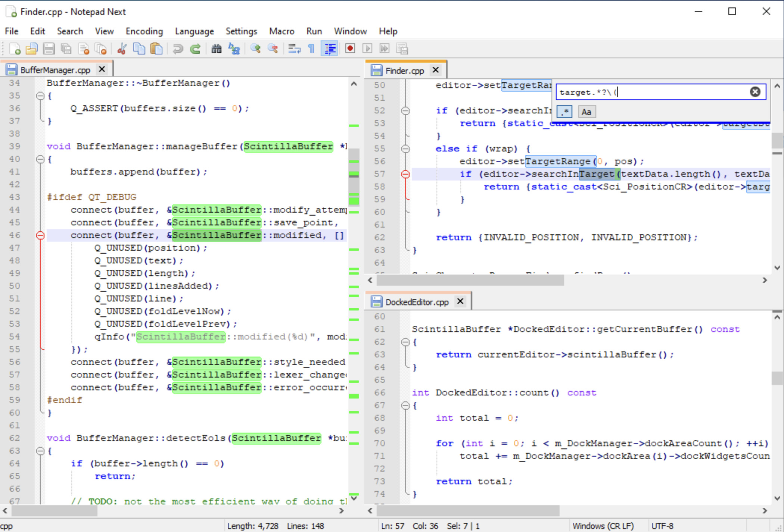
Task: Collapse fold marker on line 67 in DockedEditor.cpp
Action: click(405, 406)
